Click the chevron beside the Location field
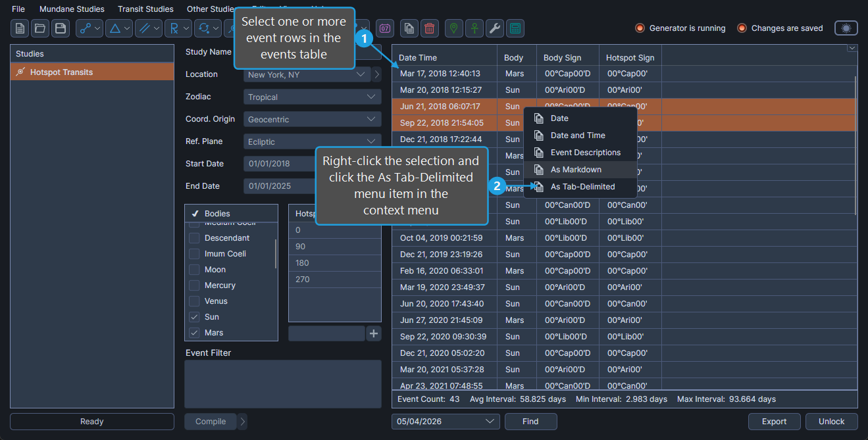 point(377,74)
